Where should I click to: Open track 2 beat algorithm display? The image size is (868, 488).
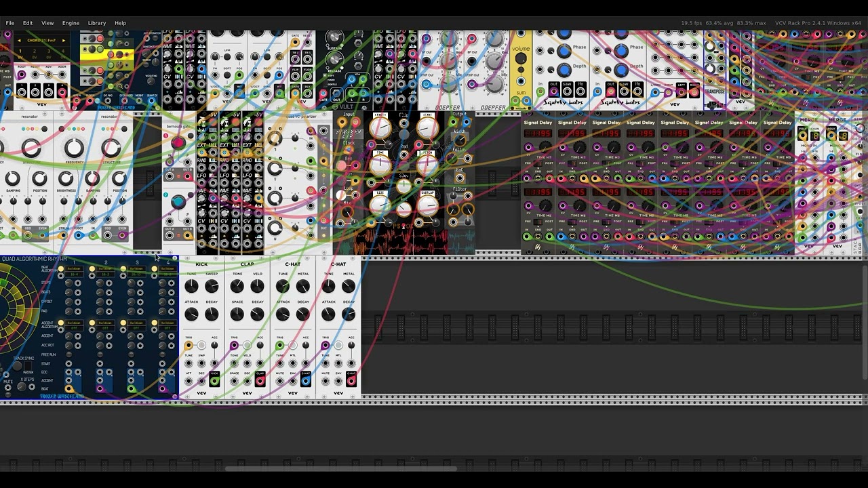tap(105, 270)
